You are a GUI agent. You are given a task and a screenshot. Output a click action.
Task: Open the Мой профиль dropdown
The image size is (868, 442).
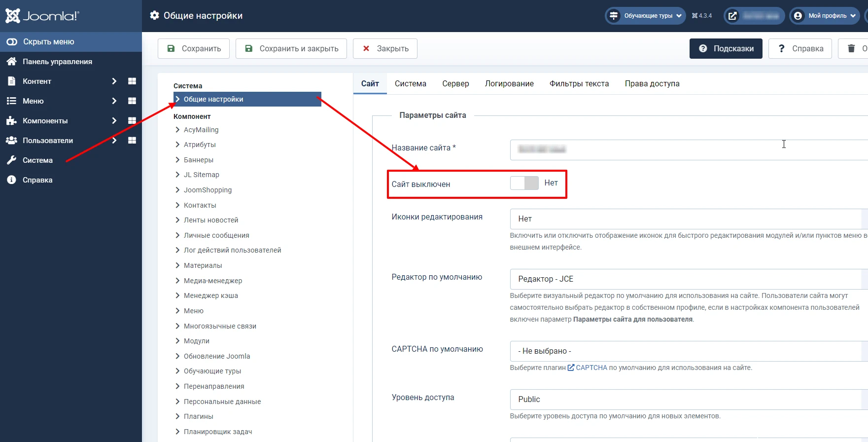825,16
